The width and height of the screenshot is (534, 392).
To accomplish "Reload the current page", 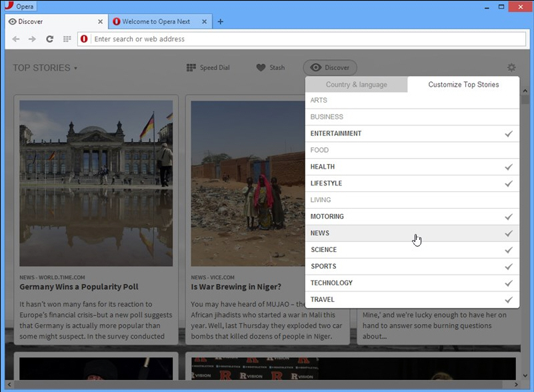I will pos(49,39).
